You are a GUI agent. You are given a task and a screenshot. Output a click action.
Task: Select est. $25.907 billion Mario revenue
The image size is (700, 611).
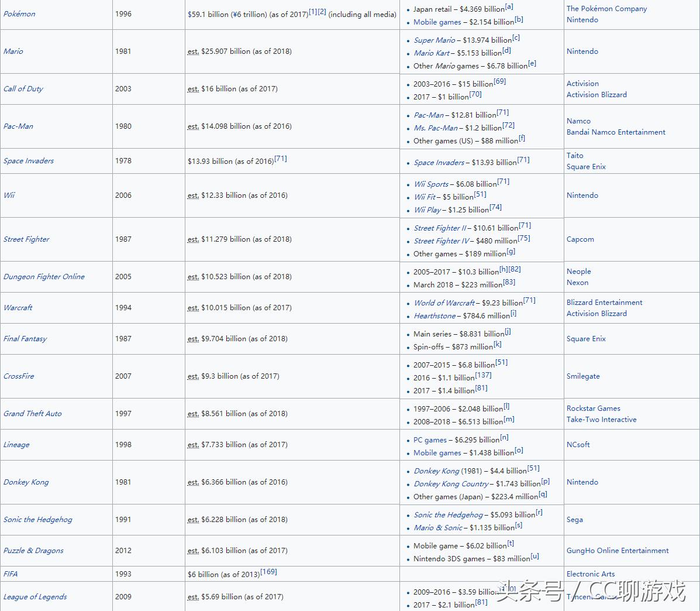[240, 52]
